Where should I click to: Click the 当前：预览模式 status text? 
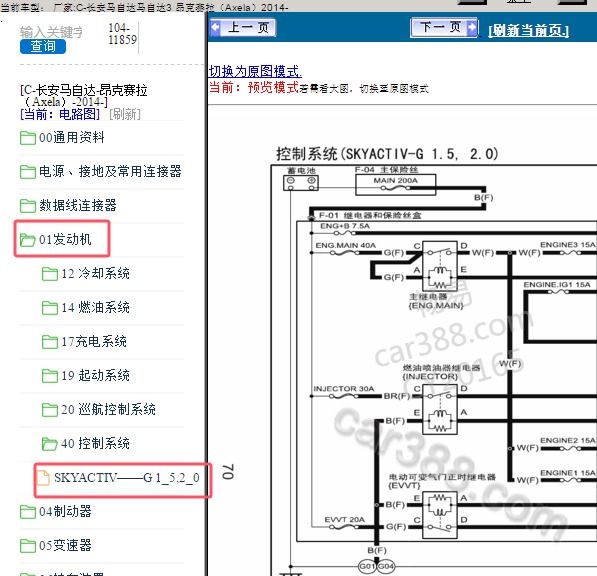coord(254,88)
